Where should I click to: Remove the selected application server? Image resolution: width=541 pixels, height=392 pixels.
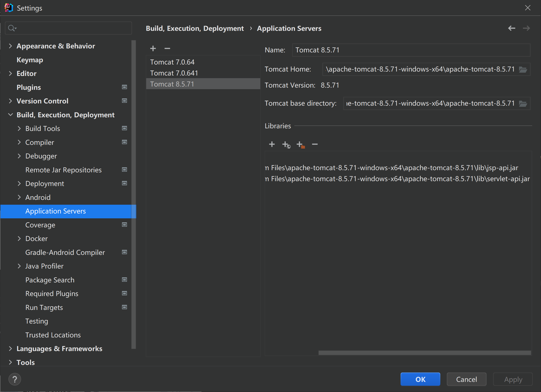tap(167, 48)
